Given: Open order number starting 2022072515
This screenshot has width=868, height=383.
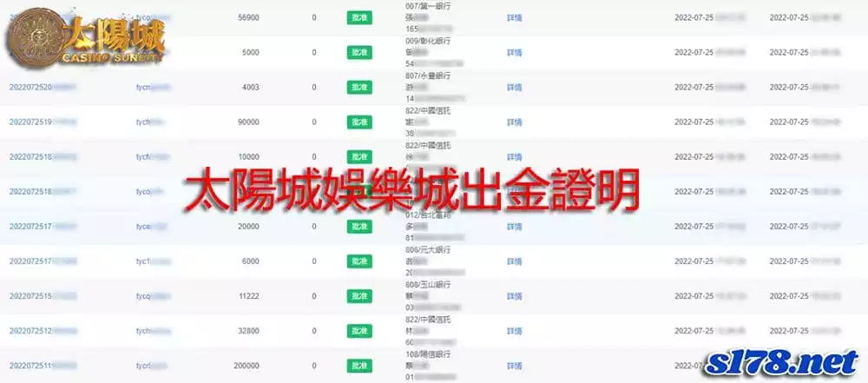Looking at the screenshot, I should (x=43, y=296).
